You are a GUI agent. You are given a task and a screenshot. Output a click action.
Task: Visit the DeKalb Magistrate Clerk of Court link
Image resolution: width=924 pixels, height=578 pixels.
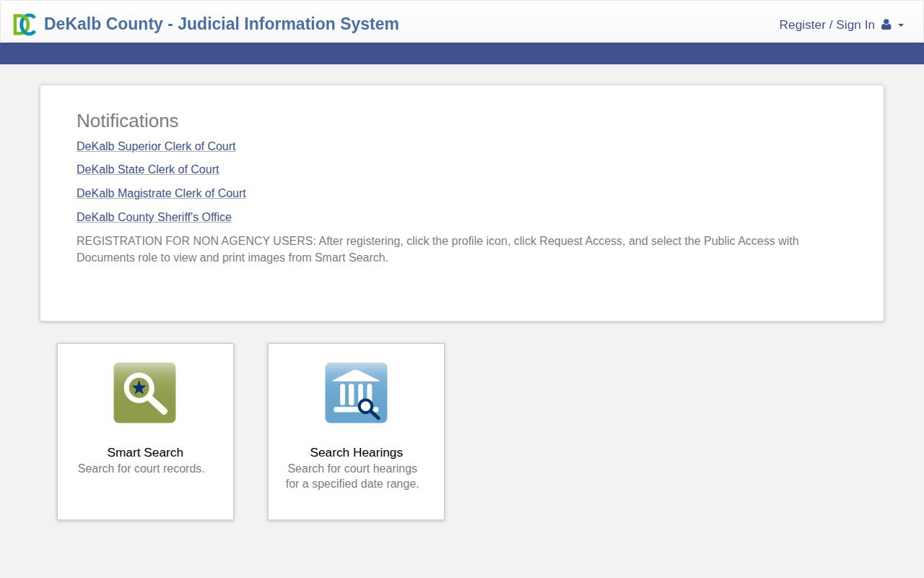pos(161,193)
